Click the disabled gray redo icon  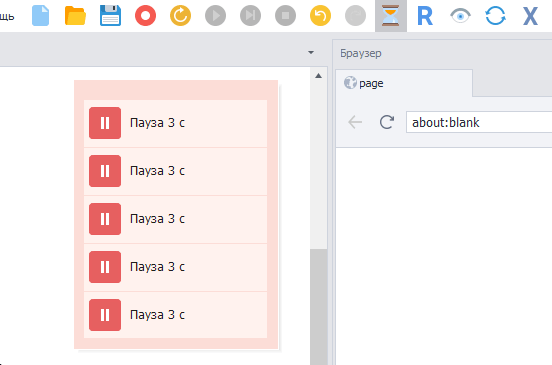tap(356, 16)
